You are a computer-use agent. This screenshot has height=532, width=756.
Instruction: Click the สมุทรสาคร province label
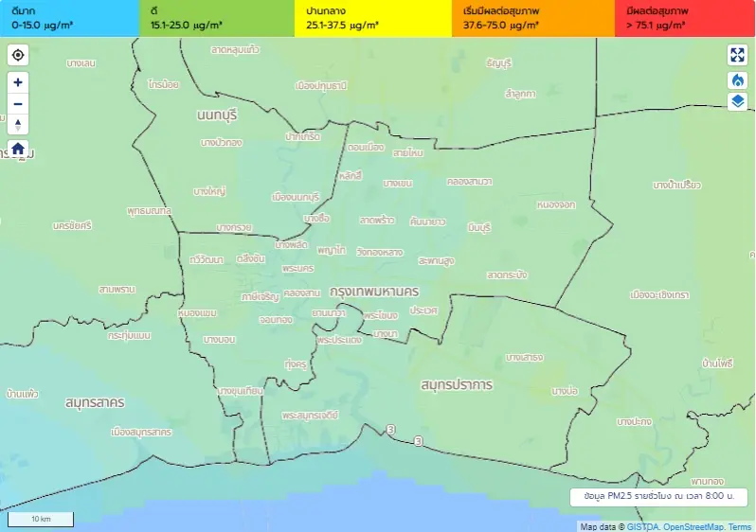(x=95, y=402)
